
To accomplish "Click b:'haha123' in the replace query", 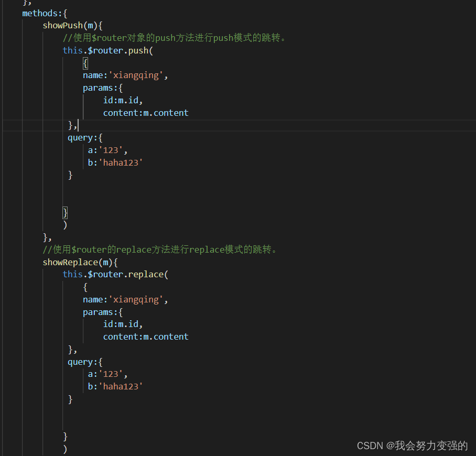I will click(x=115, y=386).
